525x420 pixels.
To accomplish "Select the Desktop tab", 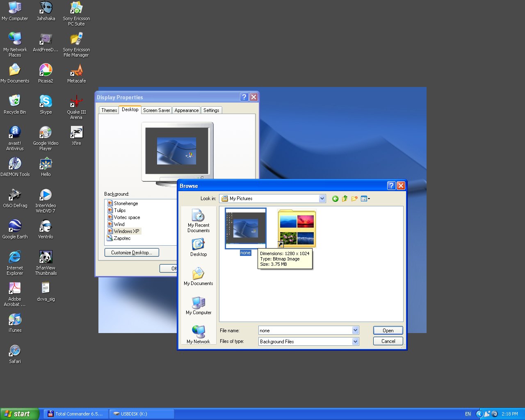I will click(x=130, y=110).
